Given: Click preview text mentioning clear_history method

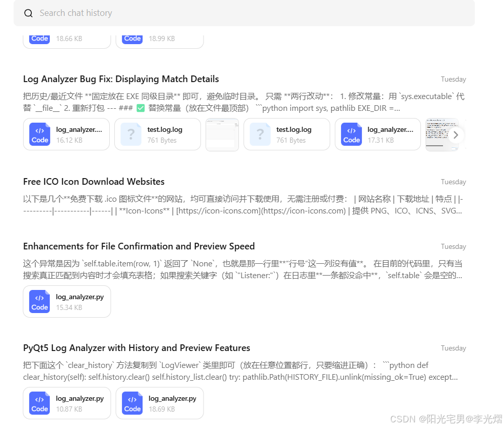Looking at the screenshot, I should click(x=240, y=371).
